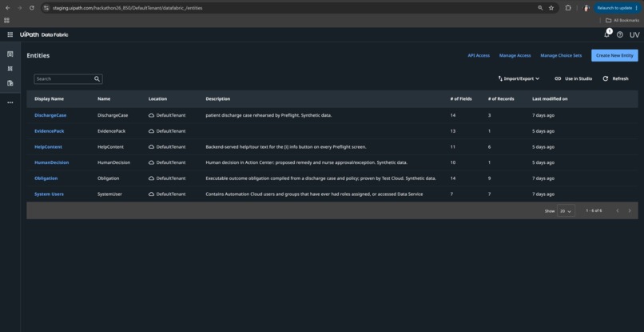Open the UiPath app launcher grid
644x332 pixels.
pyautogui.click(x=10, y=34)
